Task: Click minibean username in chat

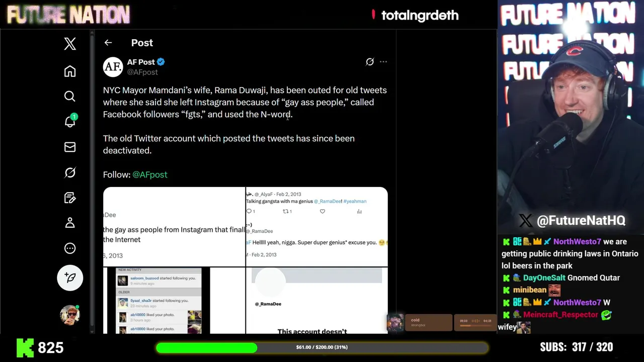Action: coord(530,290)
